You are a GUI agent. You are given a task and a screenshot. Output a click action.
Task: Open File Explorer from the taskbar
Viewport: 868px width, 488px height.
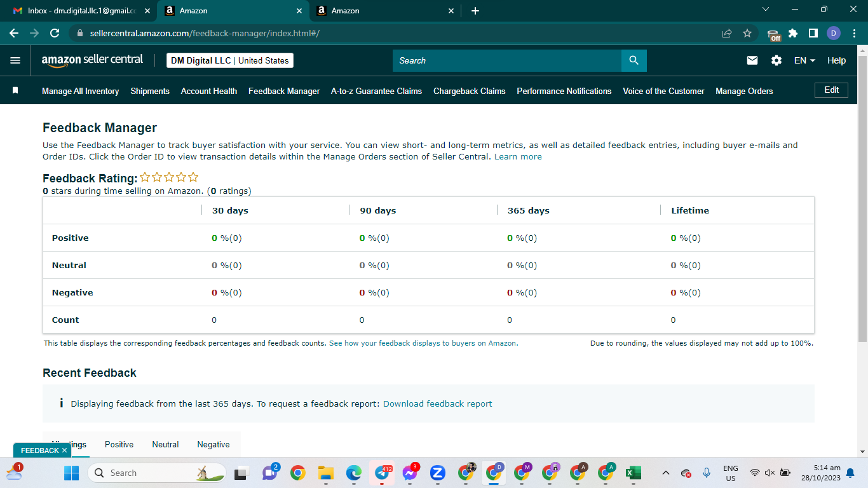point(326,473)
